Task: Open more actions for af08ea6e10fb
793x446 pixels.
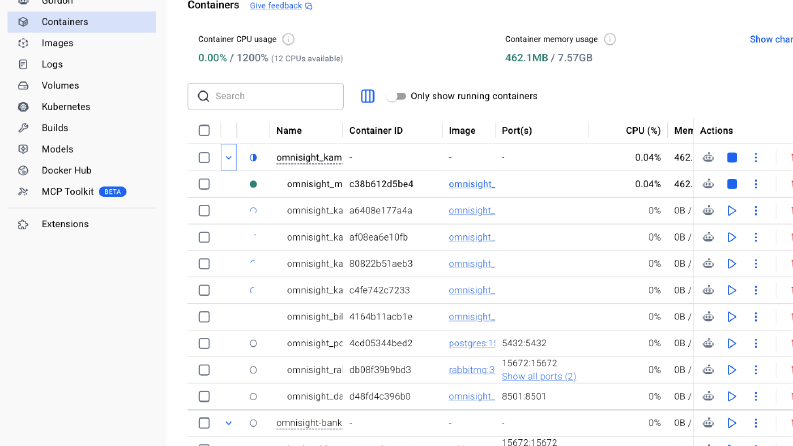Action: tap(756, 237)
